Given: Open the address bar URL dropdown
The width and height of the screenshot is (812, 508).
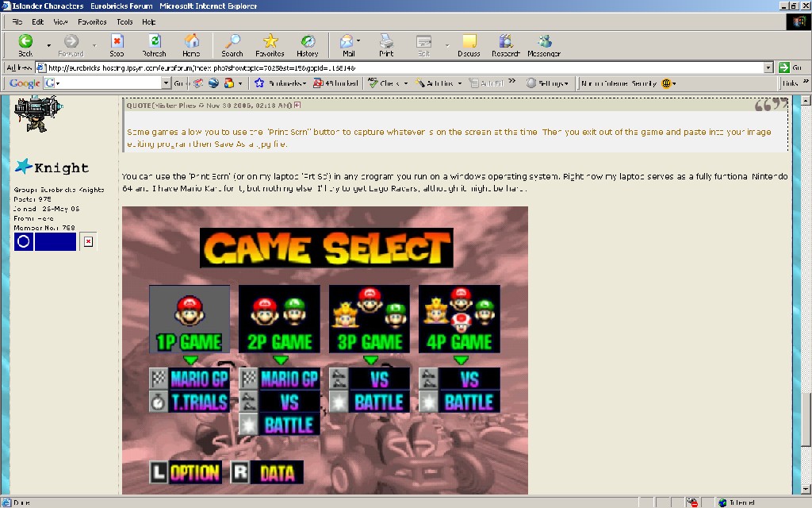Looking at the screenshot, I should click(768, 67).
